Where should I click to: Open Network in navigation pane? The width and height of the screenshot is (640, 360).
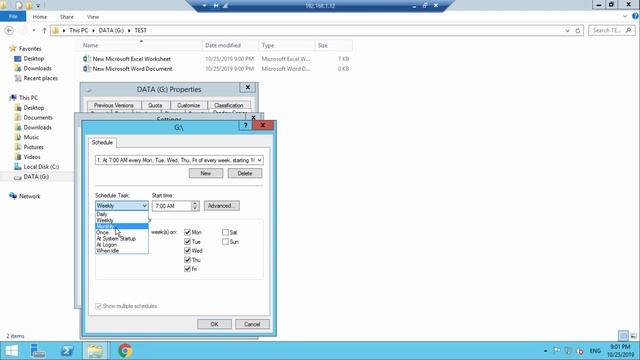(x=29, y=196)
